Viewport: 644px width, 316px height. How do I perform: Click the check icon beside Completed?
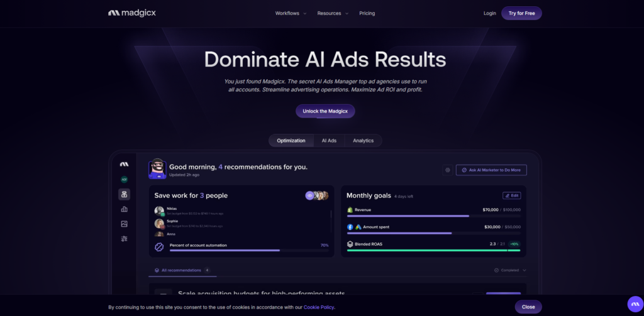click(497, 270)
